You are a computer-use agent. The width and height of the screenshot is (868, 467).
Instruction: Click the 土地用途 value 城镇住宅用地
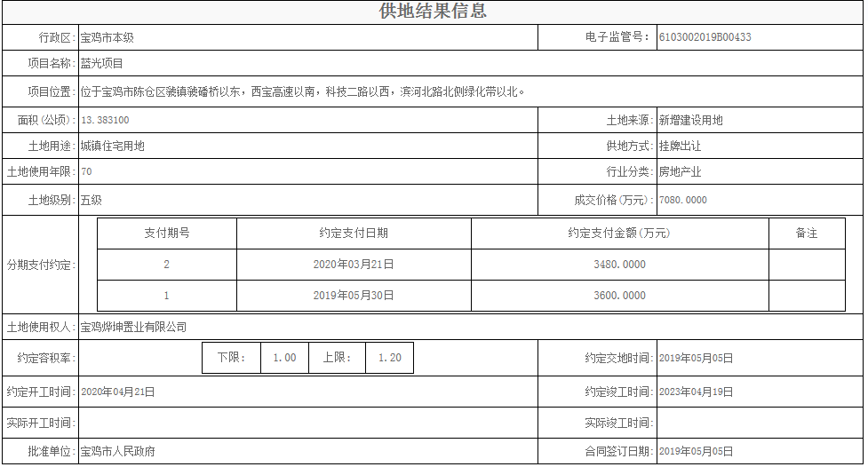click(x=112, y=146)
